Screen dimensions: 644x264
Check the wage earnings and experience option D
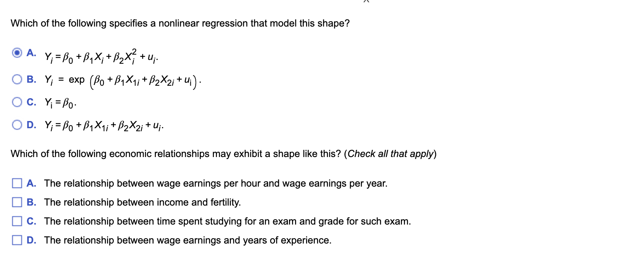point(17,240)
